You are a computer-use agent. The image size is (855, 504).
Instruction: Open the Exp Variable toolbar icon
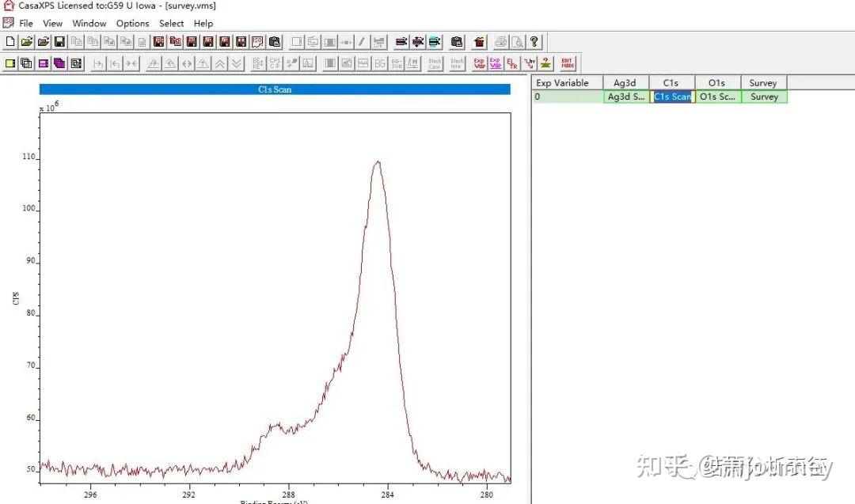click(479, 63)
